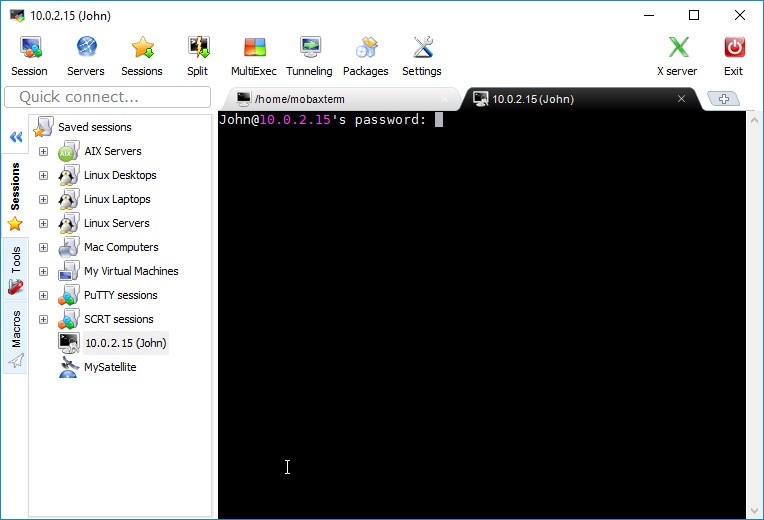The width and height of the screenshot is (764, 520).
Task: Open the Settings wrench icon
Action: tap(422, 55)
